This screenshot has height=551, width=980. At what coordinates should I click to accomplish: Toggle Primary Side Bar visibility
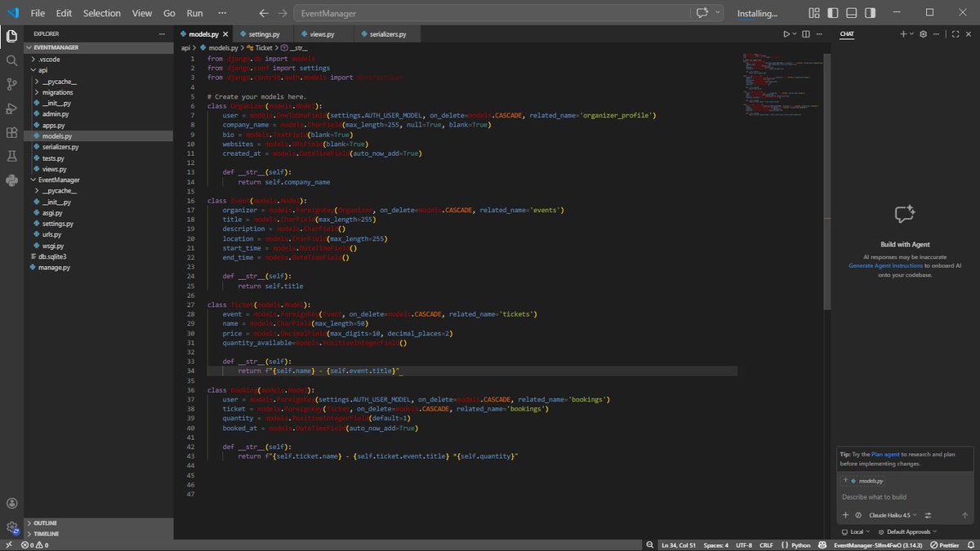pos(831,13)
